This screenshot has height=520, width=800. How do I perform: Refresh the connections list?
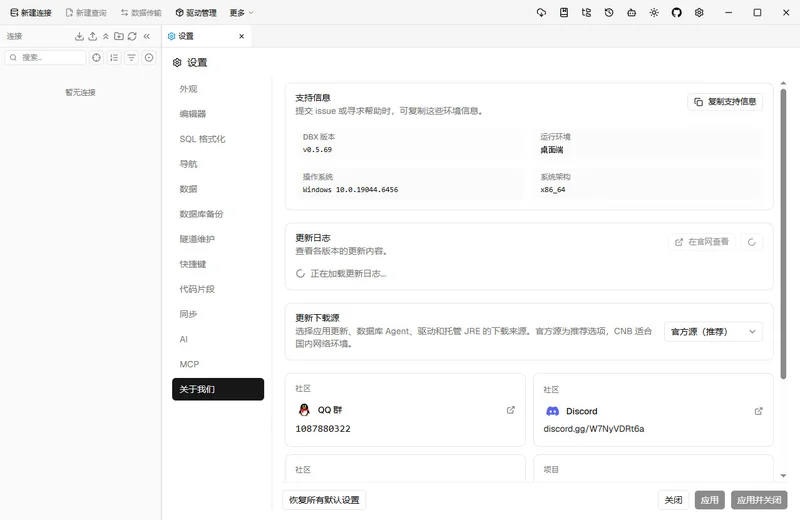[x=132, y=36]
